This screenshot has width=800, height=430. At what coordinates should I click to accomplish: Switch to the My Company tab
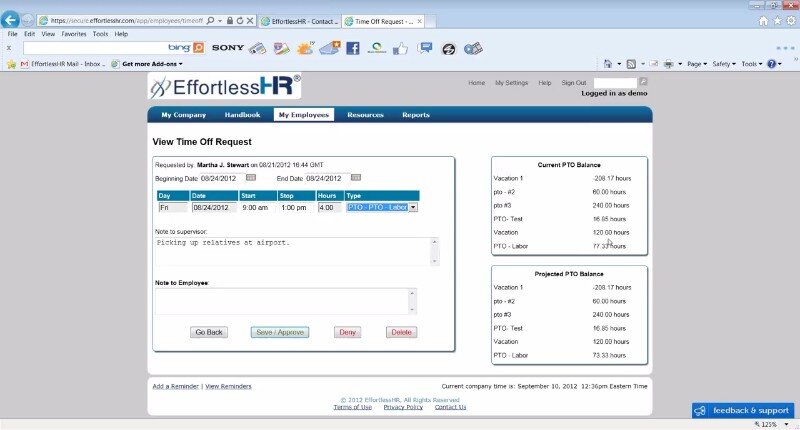[183, 115]
